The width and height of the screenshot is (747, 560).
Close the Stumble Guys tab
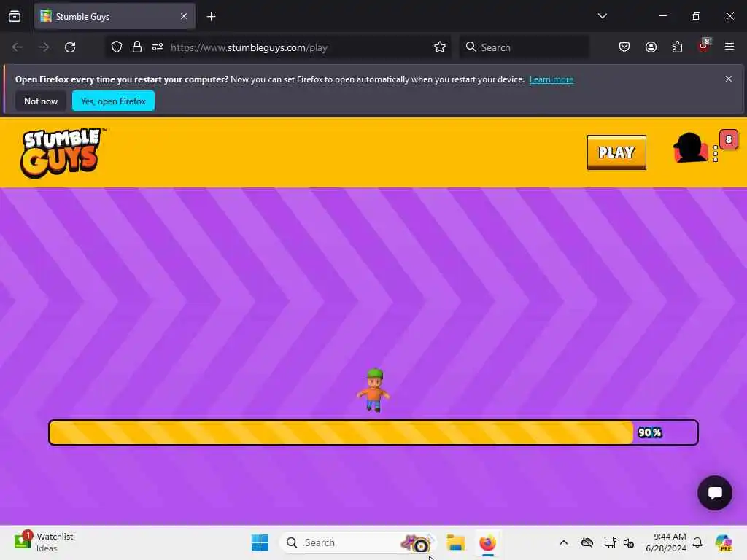click(184, 17)
